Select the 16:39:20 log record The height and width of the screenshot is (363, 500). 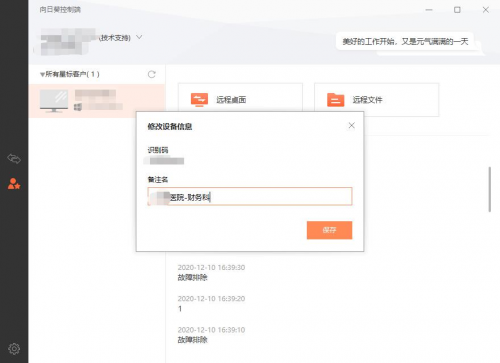[x=211, y=303]
